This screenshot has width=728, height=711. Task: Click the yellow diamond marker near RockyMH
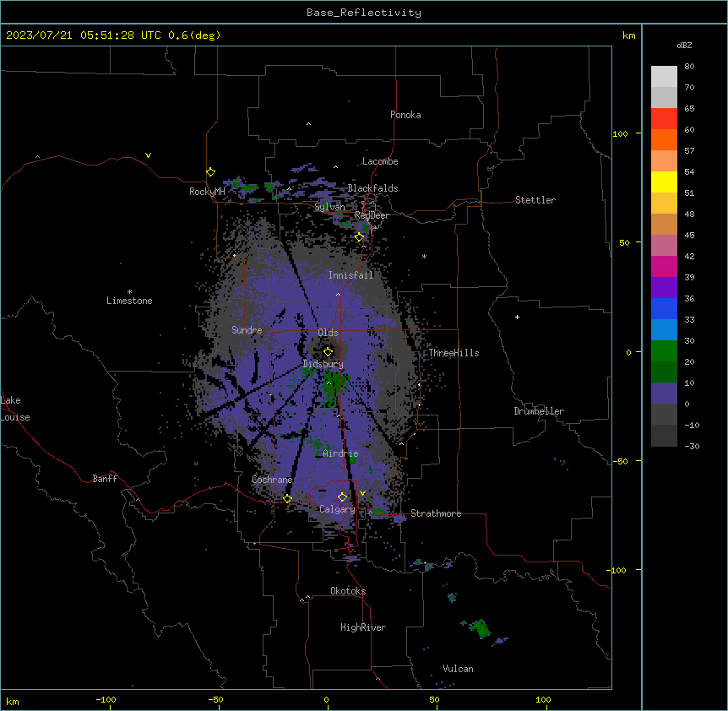click(211, 172)
